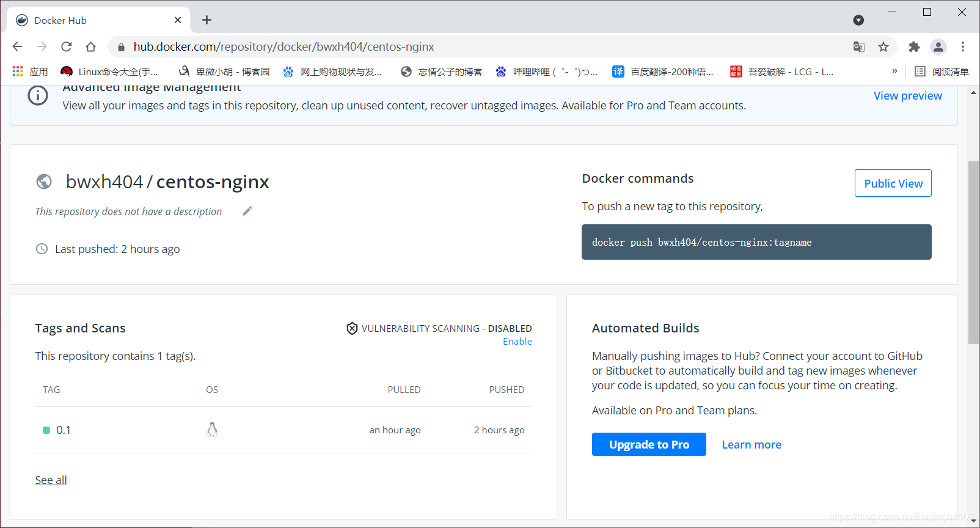The height and width of the screenshot is (528, 980).
Task: Open the reading list icon
Action: pos(920,71)
